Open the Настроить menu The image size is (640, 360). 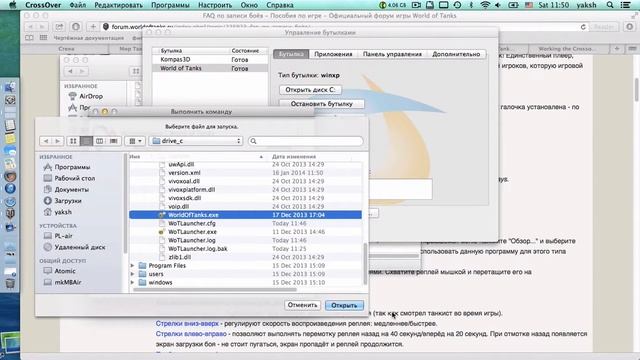[215, 5]
